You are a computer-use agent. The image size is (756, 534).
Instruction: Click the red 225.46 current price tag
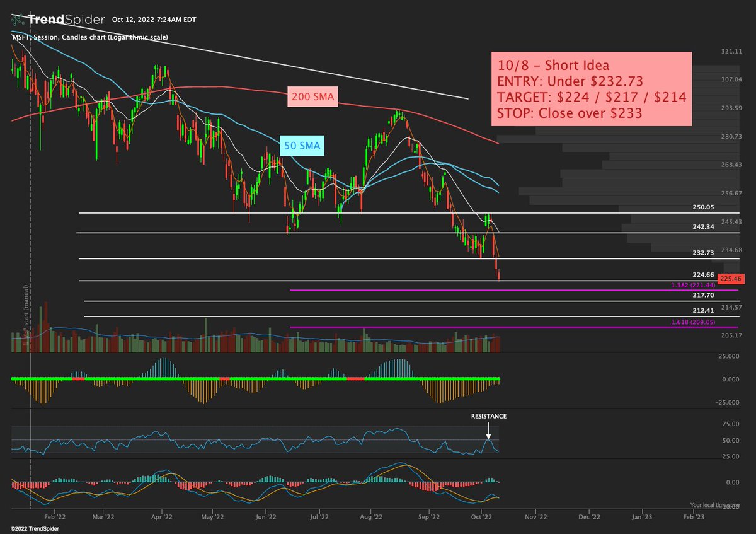point(732,277)
